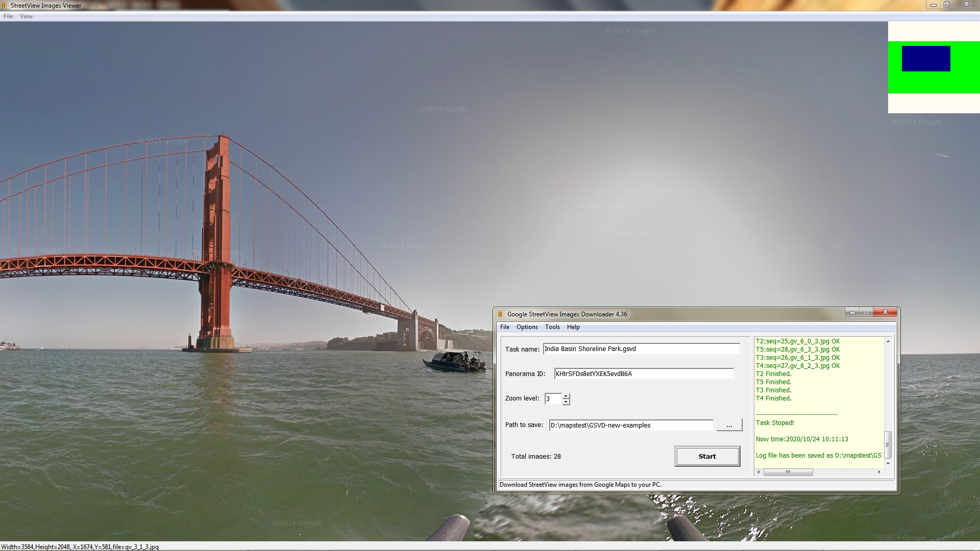Focus the Path to save field

click(x=631, y=425)
